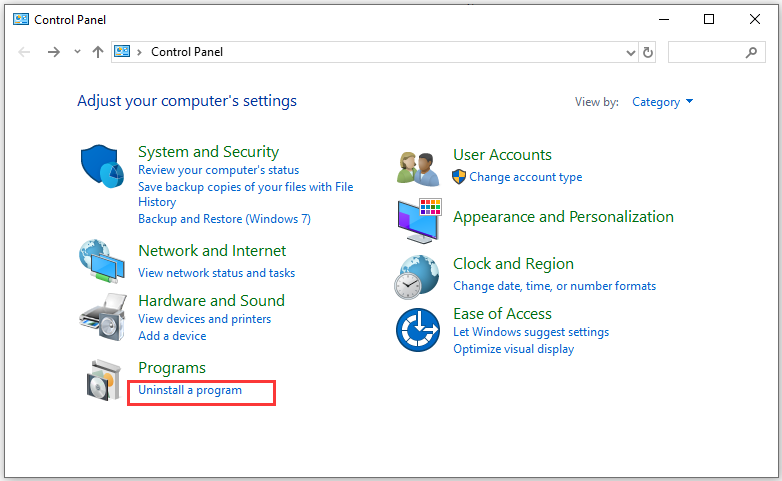The width and height of the screenshot is (782, 481).
Task: Refresh the Control Panel view
Action: point(648,52)
